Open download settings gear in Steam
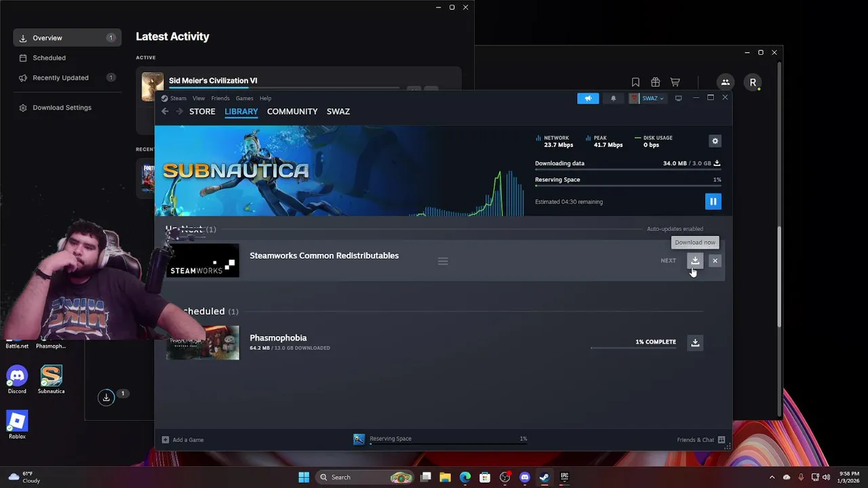 pyautogui.click(x=715, y=141)
